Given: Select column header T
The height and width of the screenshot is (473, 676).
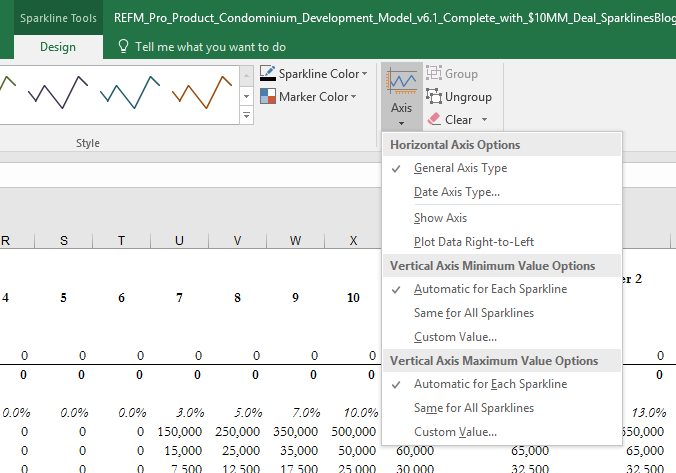Looking at the screenshot, I should point(122,241).
